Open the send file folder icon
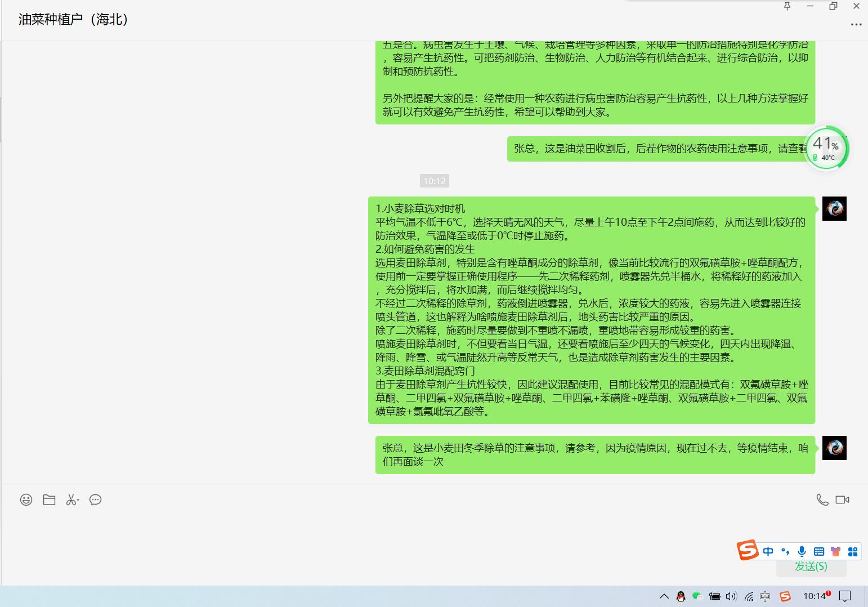Viewport: 868px width, 607px height. pyautogui.click(x=49, y=499)
